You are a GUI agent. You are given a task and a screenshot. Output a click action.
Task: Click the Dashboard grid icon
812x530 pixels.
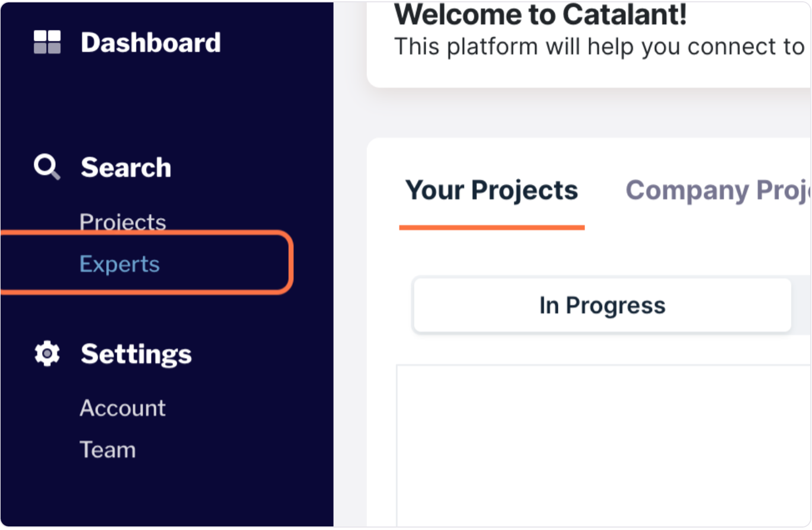[47, 43]
